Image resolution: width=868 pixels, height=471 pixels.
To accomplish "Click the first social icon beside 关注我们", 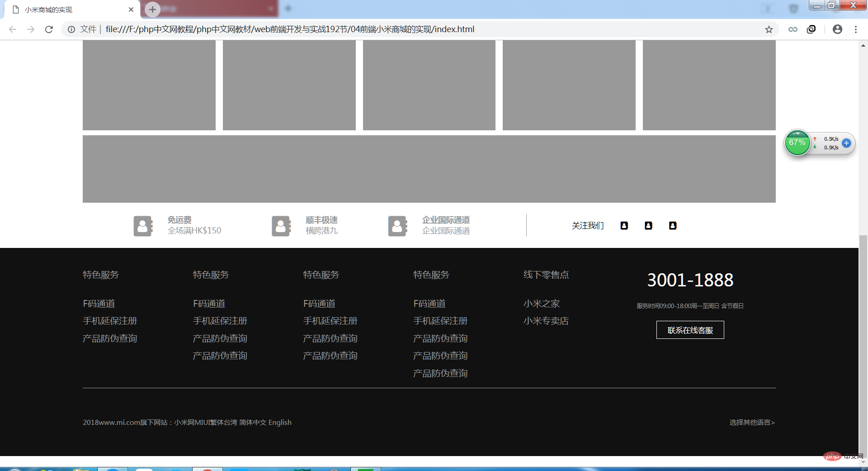I will point(624,225).
